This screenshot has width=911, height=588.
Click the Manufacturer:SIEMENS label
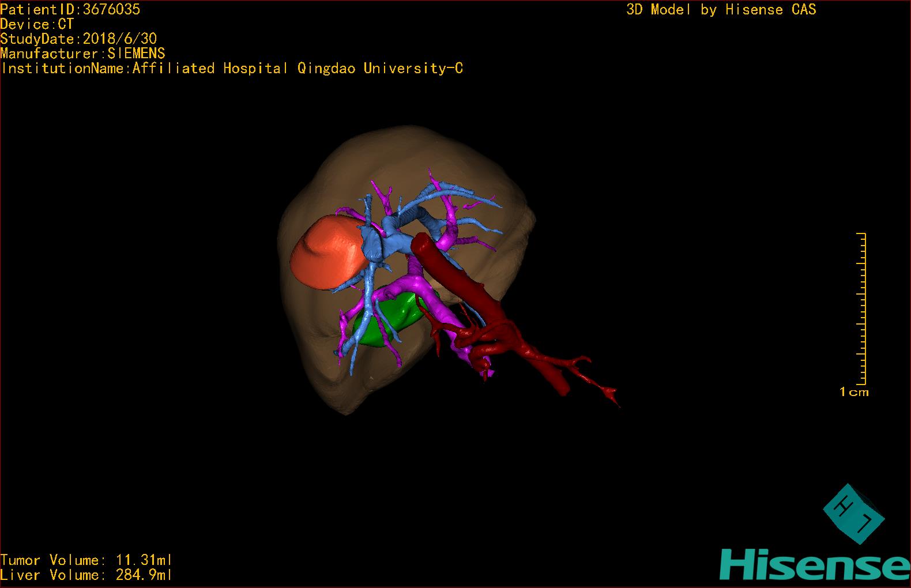pyautogui.click(x=83, y=54)
